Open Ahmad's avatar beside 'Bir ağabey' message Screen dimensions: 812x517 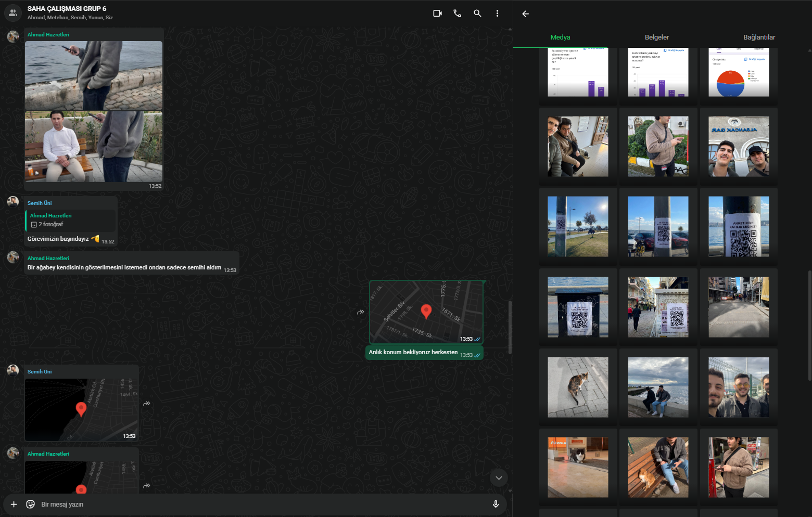pos(13,257)
